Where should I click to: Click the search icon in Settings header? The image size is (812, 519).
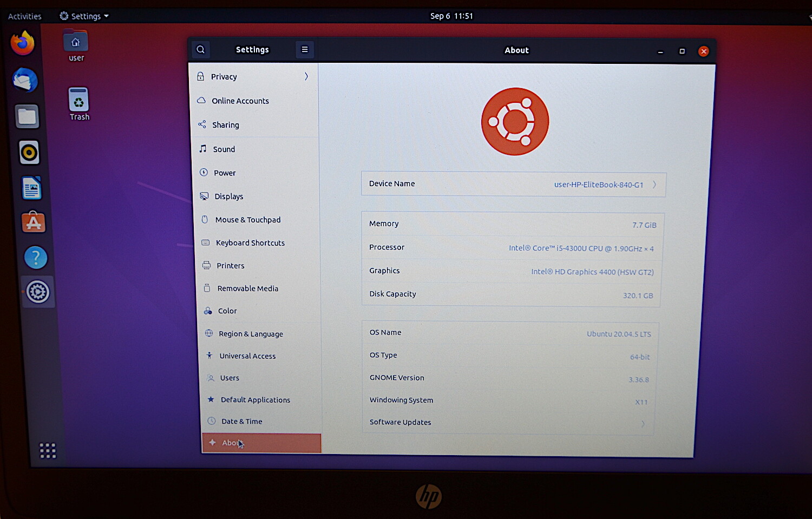coord(201,50)
